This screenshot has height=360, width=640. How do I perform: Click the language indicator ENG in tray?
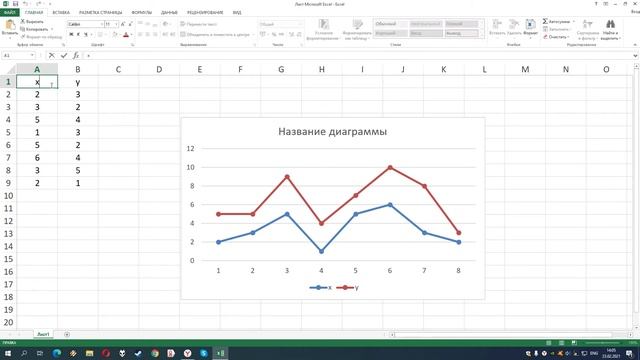pos(595,353)
